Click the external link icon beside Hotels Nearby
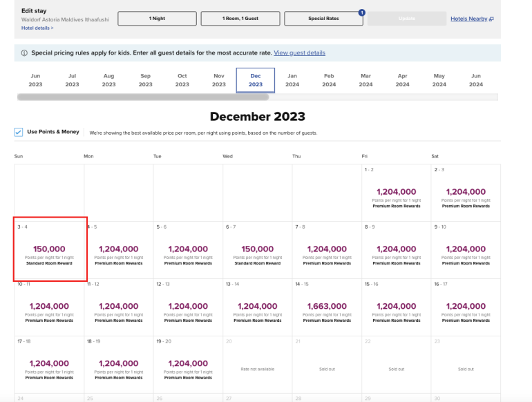This screenshot has width=532, height=402. 491,19
